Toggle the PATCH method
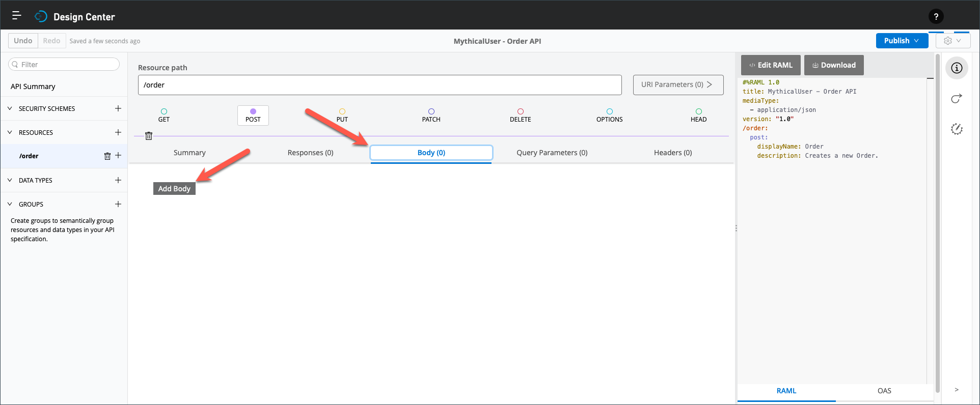980x405 pixels. [x=431, y=115]
